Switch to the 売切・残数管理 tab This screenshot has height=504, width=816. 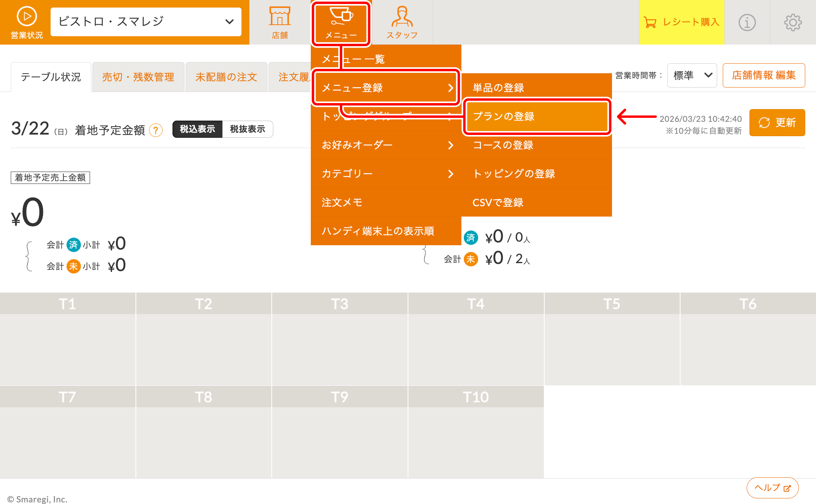click(x=138, y=77)
